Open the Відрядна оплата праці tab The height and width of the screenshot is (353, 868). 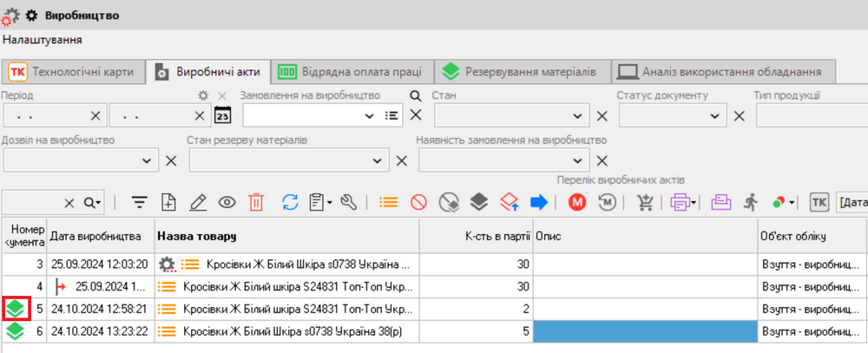coord(352,71)
